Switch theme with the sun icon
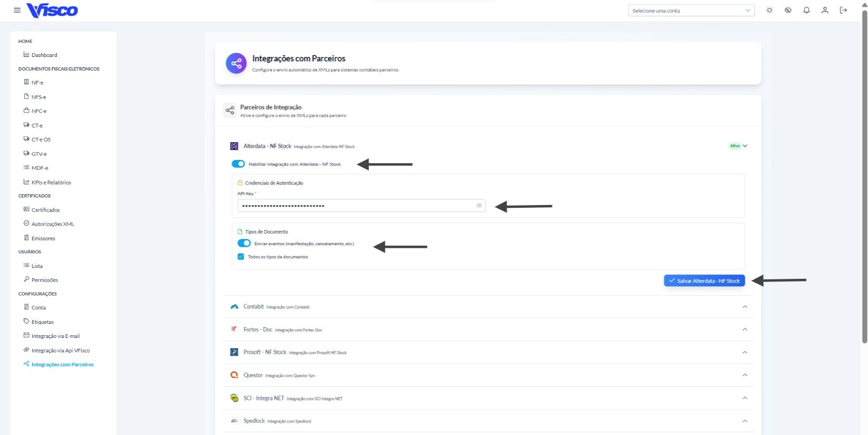868x435 pixels. tap(769, 10)
